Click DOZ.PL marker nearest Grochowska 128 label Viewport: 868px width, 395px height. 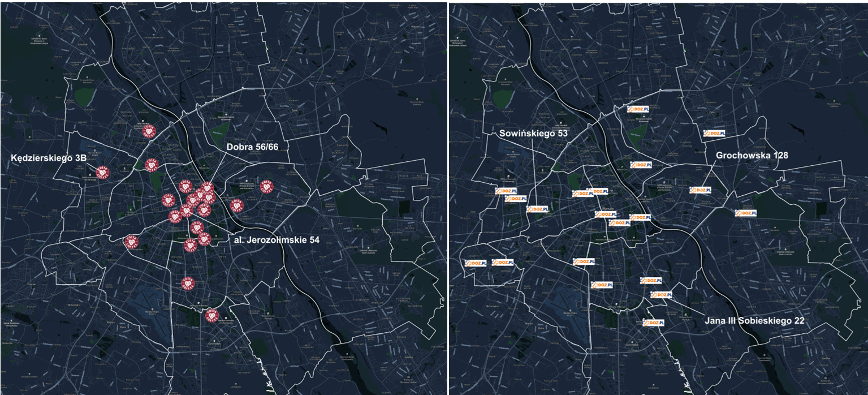[700, 190]
